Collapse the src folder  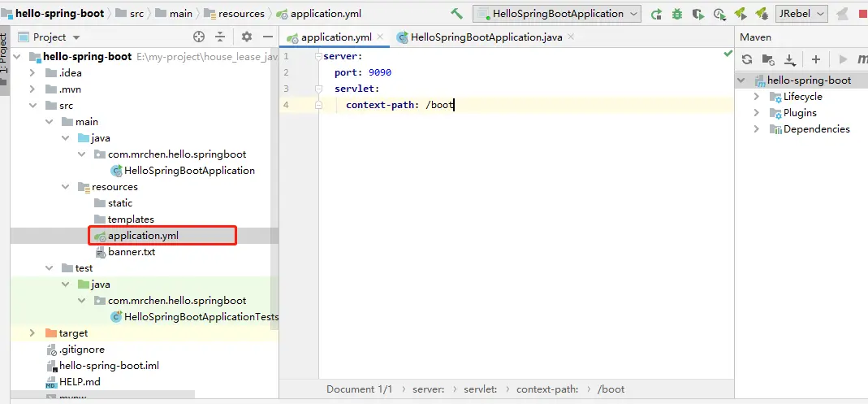pyautogui.click(x=32, y=106)
